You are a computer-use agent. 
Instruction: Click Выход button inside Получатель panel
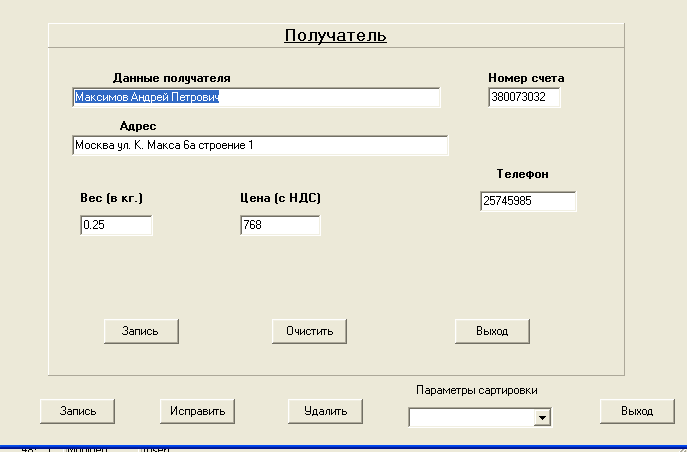[x=492, y=331]
